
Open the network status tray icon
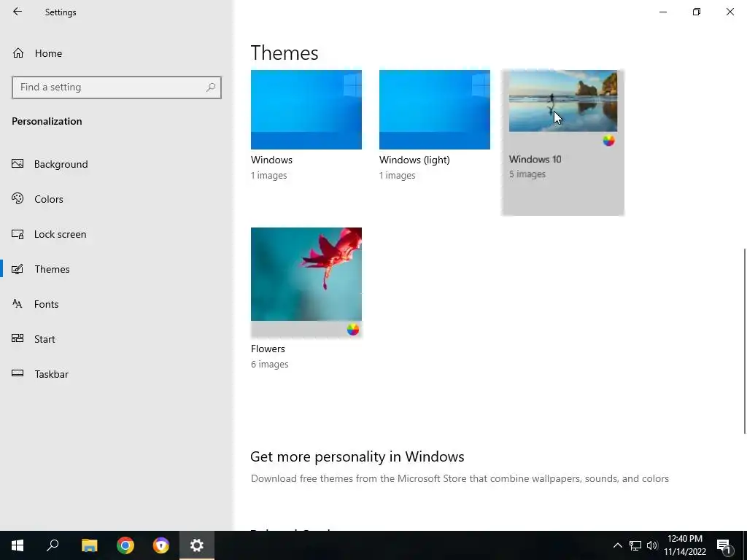635,545
